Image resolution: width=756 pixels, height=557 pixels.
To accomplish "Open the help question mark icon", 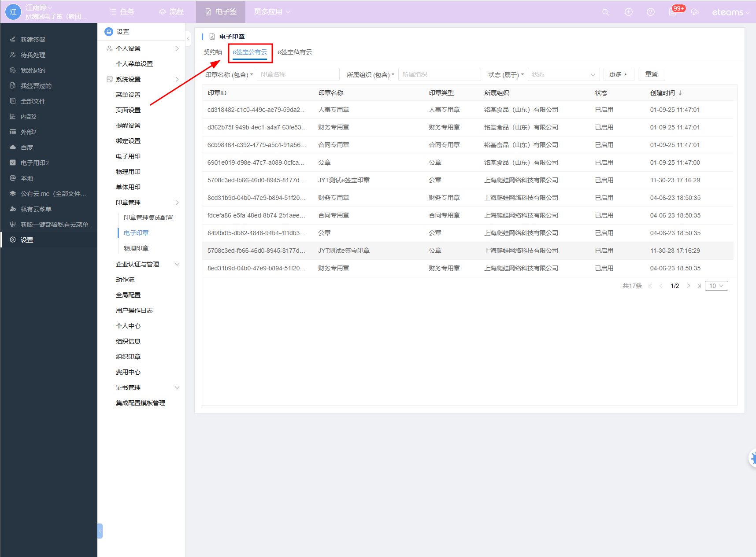I will (x=651, y=12).
